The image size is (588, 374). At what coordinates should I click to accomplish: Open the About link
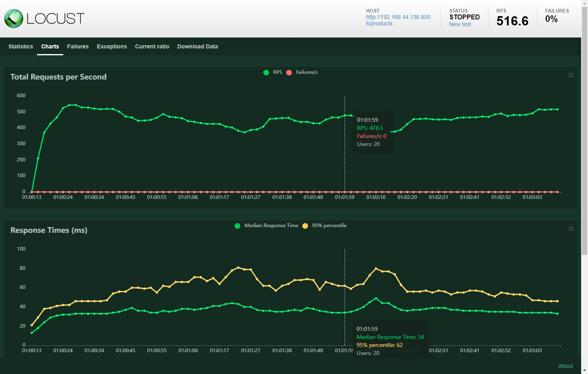(565, 366)
